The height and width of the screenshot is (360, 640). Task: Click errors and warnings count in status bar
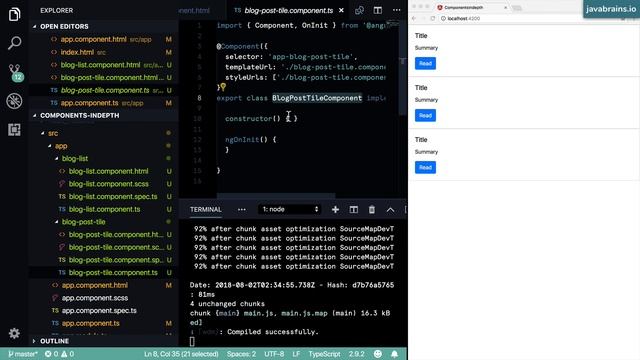coord(60,354)
